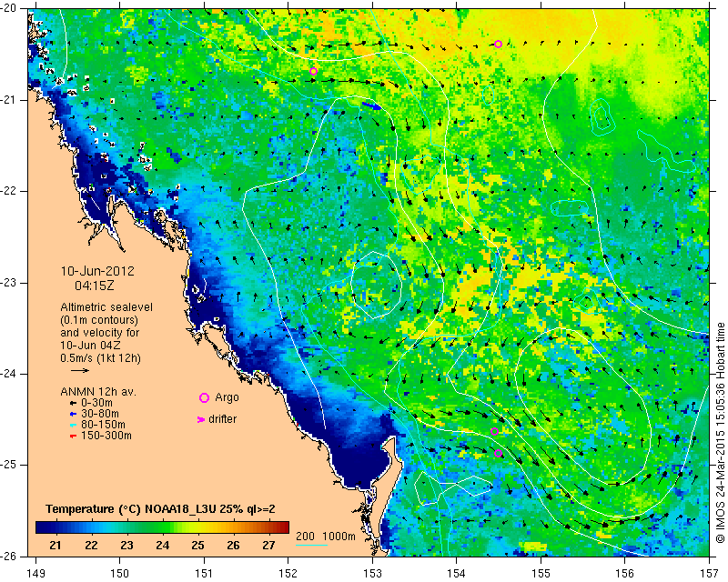Click the 'drifter' legend text
The height and width of the screenshot is (582, 728).
click(x=222, y=419)
